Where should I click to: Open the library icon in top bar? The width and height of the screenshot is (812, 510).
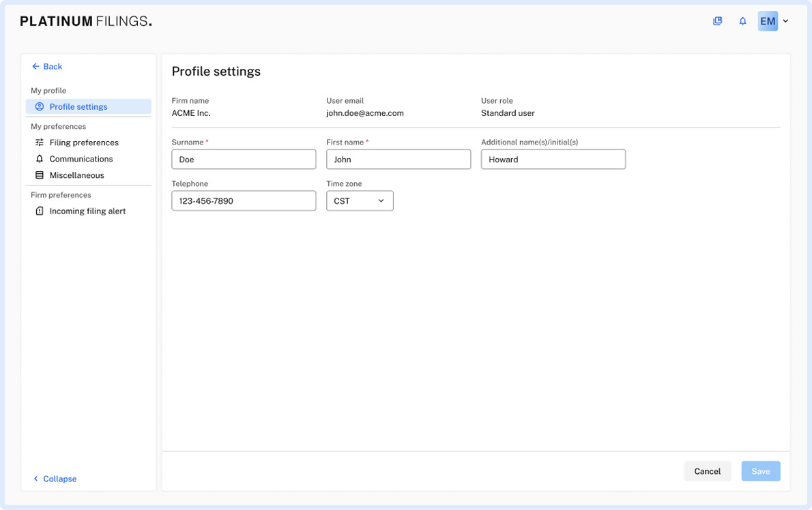tap(717, 21)
